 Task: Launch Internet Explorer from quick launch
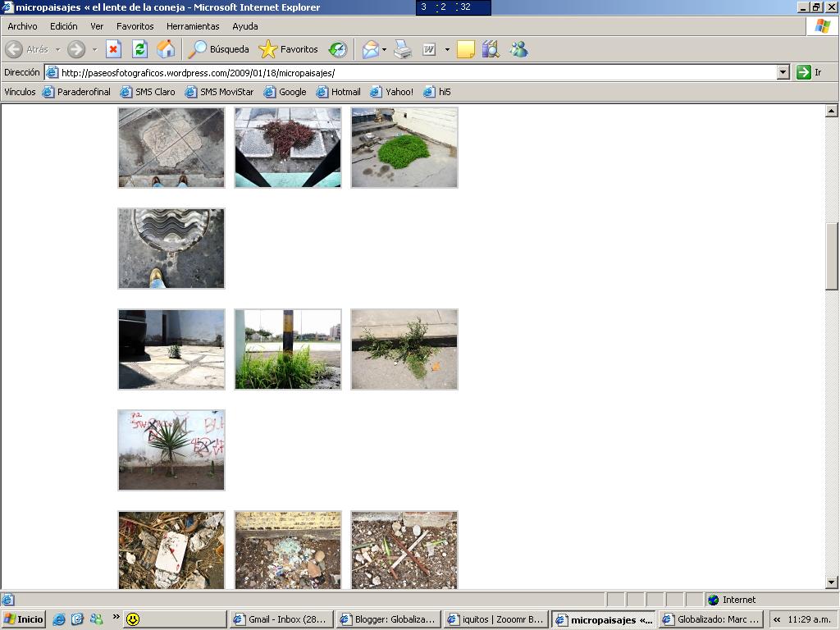pos(58,619)
